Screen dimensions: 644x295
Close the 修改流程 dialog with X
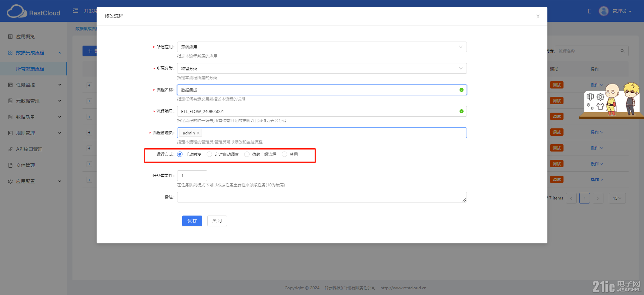click(538, 16)
